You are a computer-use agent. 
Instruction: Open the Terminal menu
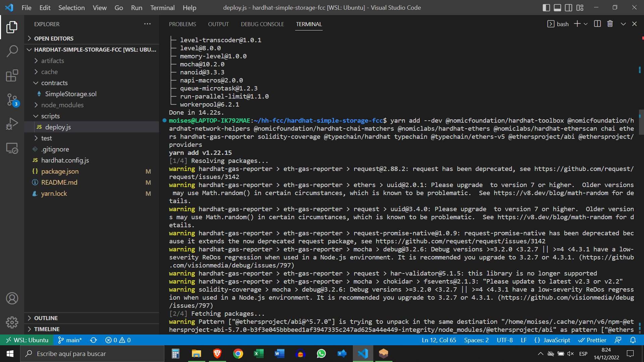click(x=162, y=7)
